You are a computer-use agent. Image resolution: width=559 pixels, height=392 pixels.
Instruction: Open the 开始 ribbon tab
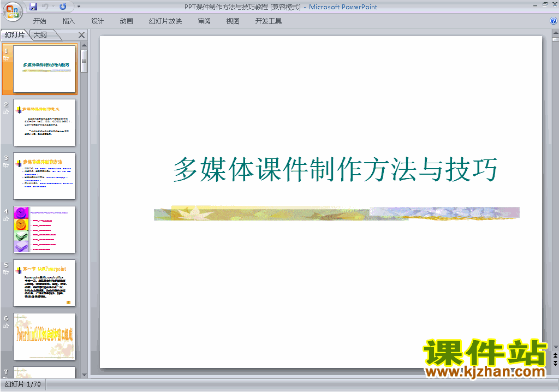point(39,21)
